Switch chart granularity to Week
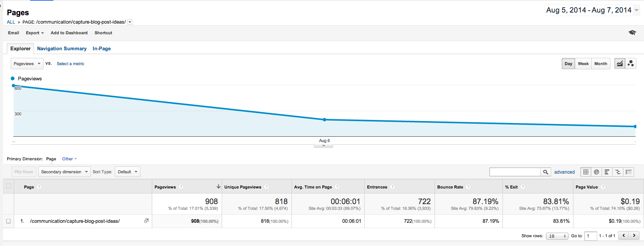Viewport: 644px width, 246px height. click(x=583, y=64)
